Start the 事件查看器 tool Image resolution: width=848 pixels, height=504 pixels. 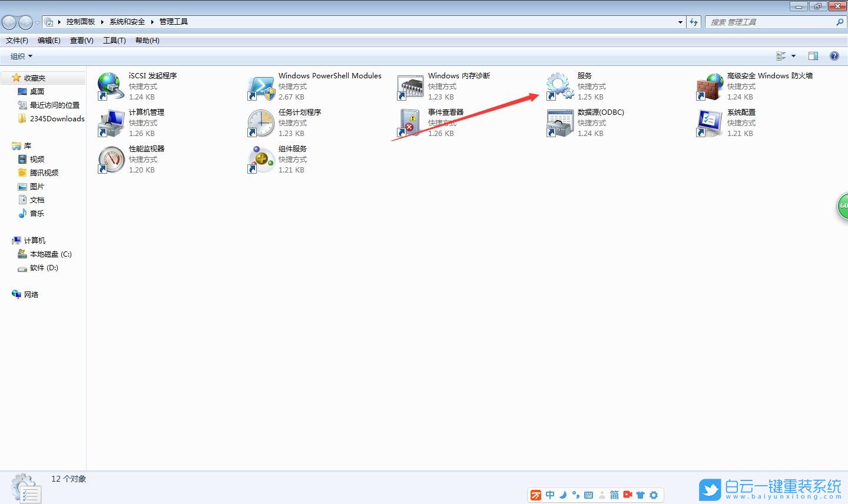(x=445, y=112)
